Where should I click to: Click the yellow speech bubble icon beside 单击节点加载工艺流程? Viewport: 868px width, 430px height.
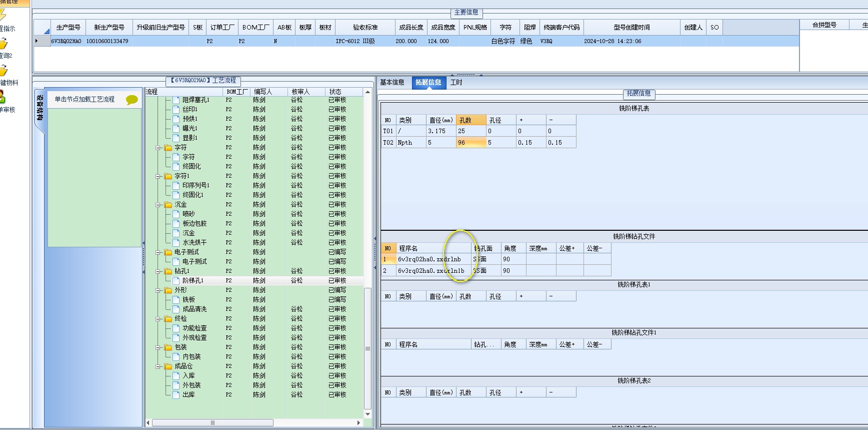point(131,100)
